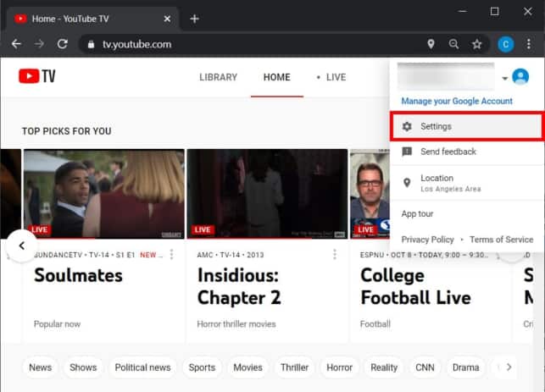Click the browser forward arrow
Image resolution: width=545 pixels, height=392 pixels.
pyautogui.click(x=39, y=44)
